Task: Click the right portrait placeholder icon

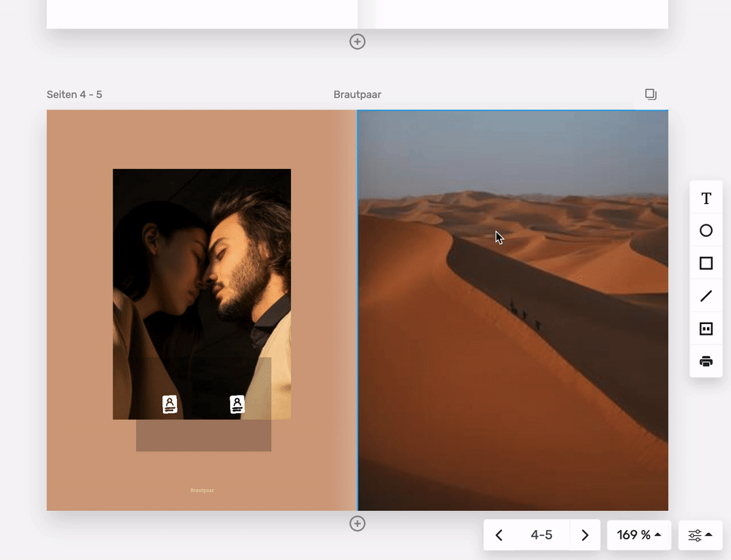Action: pyautogui.click(x=237, y=404)
